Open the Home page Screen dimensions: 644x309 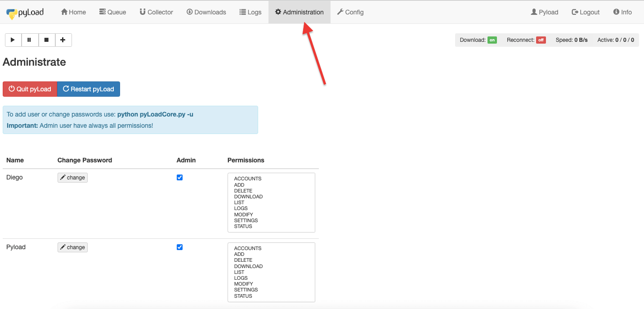tap(73, 12)
